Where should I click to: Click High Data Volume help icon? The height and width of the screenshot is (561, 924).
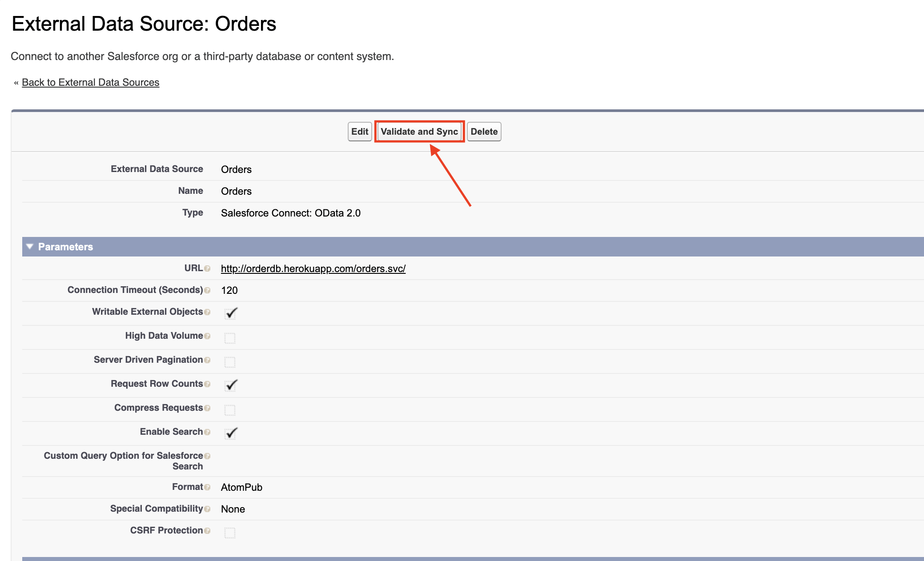207,337
